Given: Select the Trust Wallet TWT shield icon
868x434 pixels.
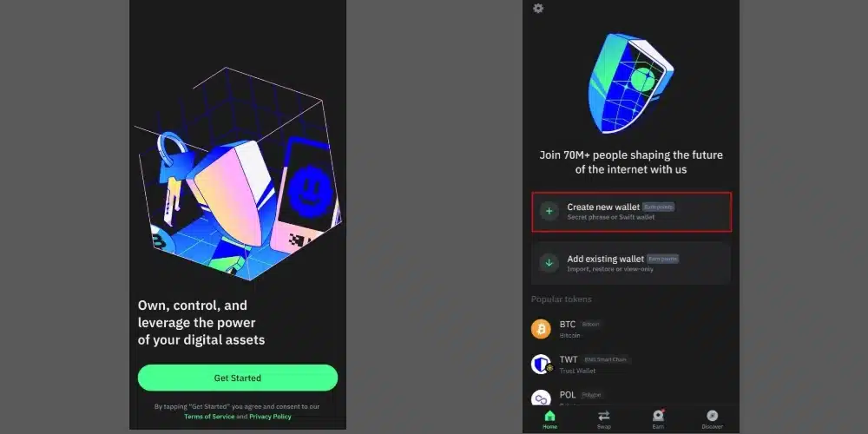Looking at the screenshot, I should 541,365.
